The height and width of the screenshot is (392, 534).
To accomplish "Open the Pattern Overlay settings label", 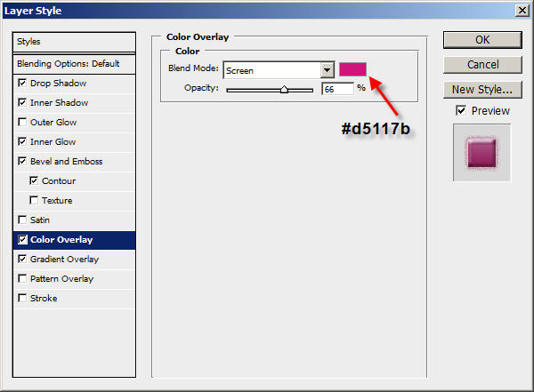I will [61, 279].
